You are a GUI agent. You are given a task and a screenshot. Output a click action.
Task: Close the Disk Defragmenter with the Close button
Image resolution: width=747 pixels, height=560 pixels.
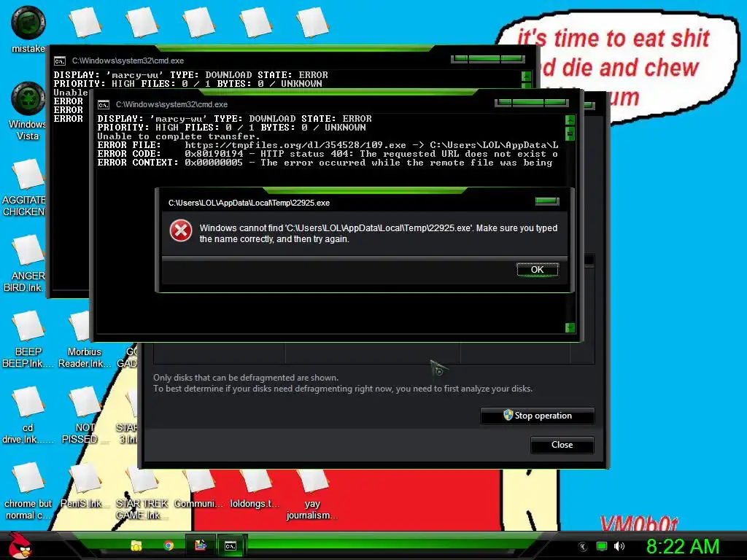point(562,445)
